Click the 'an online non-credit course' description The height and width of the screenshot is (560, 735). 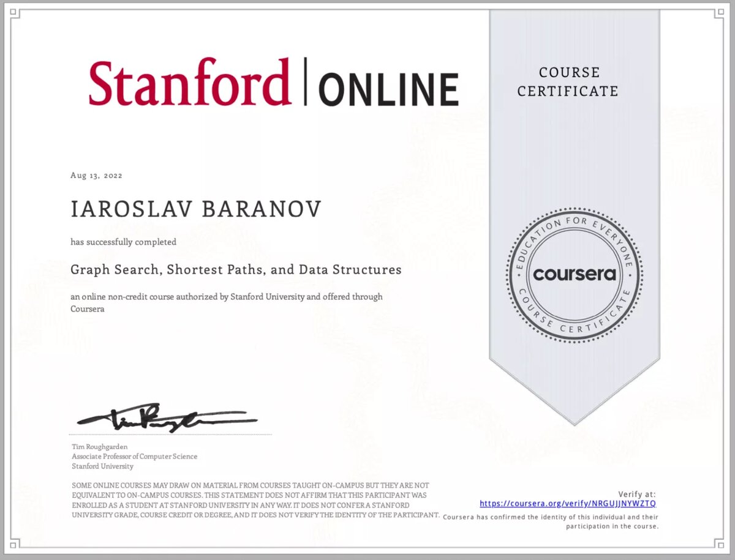[227, 302]
